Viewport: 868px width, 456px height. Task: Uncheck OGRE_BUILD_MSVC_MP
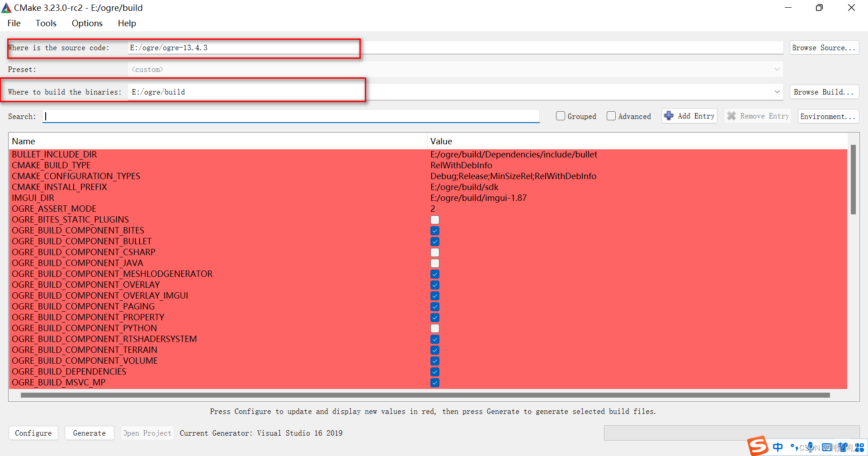[x=435, y=383]
